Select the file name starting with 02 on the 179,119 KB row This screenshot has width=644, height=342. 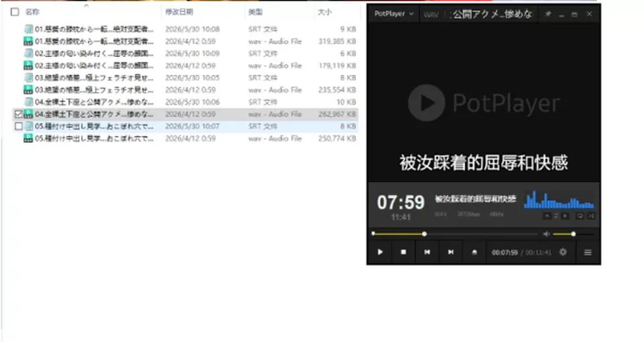click(94, 65)
